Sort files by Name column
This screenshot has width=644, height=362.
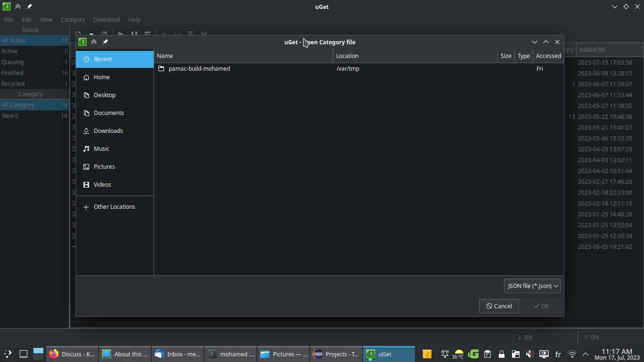point(243,56)
